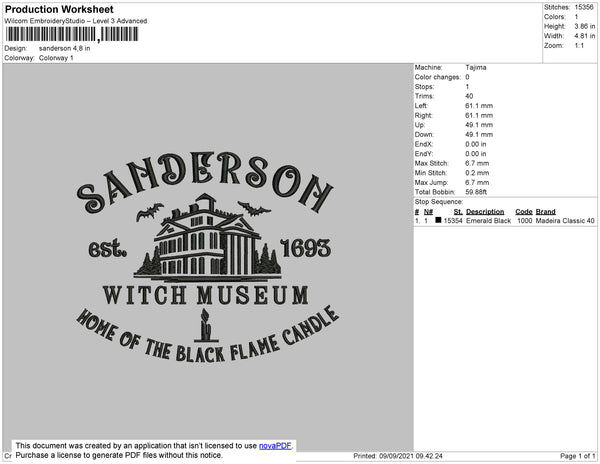600x464 pixels.
Task: Click the 'St.' column header
Action: 458,212
